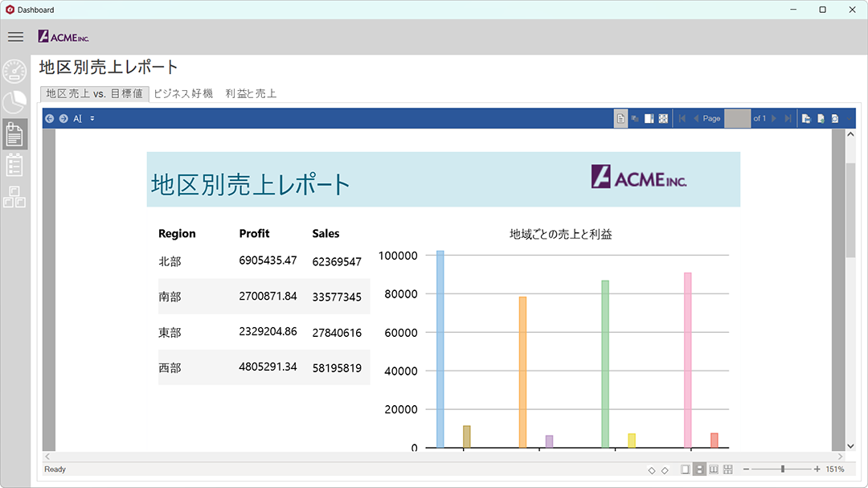Image resolution: width=868 pixels, height=488 pixels.
Task: Click the Ready status text
Action: [55, 470]
